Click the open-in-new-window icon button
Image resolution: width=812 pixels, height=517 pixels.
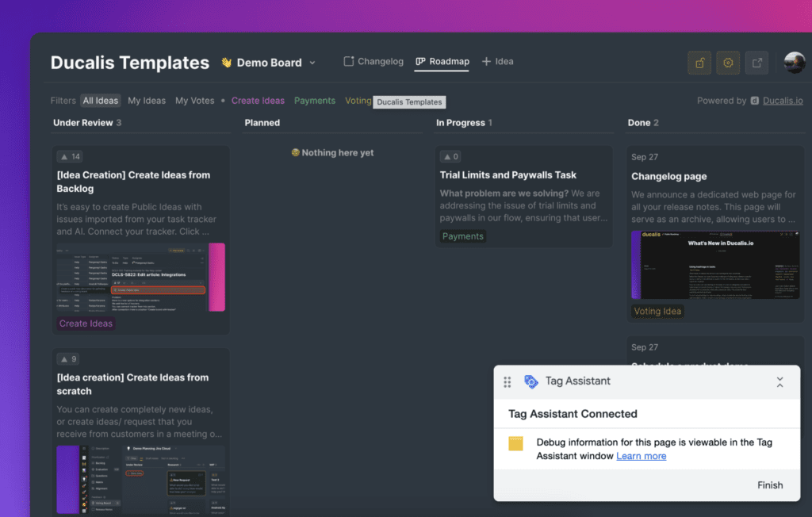pyautogui.click(x=756, y=63)
